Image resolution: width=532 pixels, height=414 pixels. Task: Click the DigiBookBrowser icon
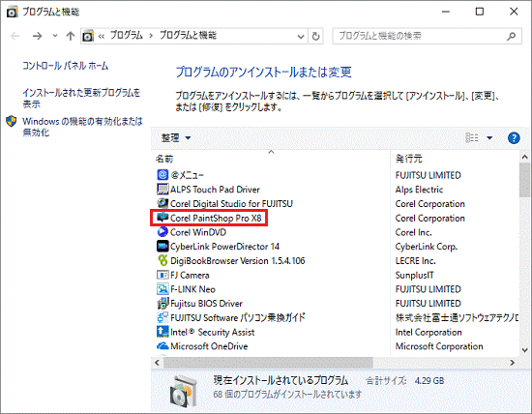click(x=163, y=260)
